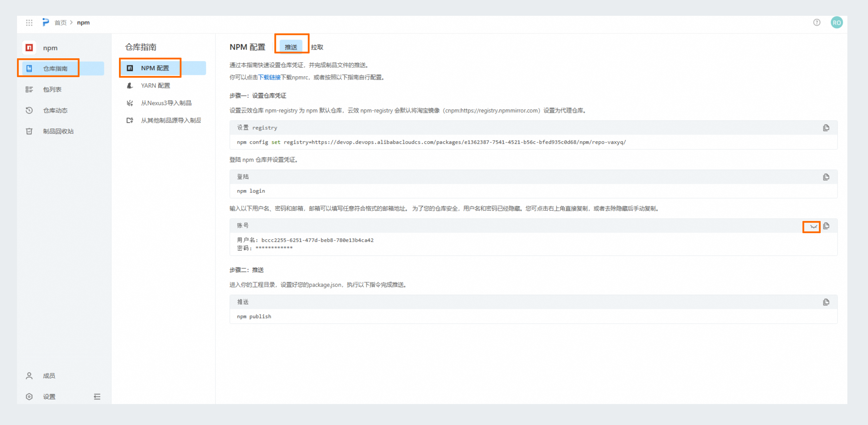Select the 推送 (push) tab
Screen dimensions: 868x425
click(291, 47)
